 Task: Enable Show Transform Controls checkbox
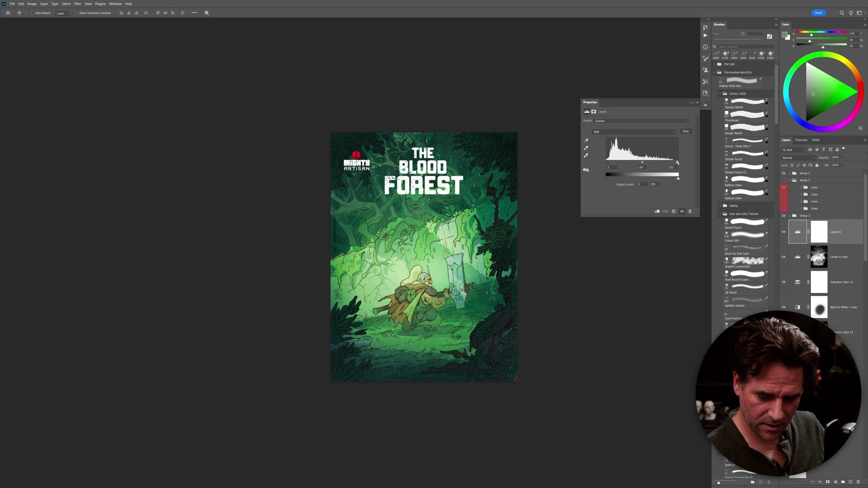point(76,13)
